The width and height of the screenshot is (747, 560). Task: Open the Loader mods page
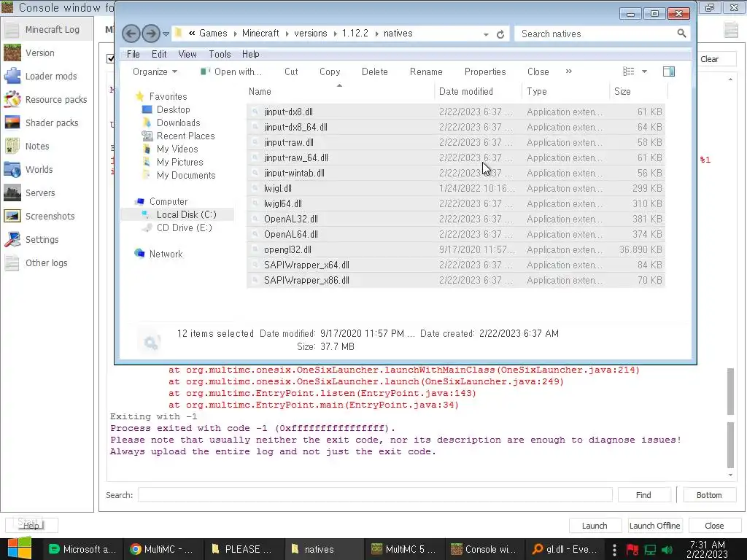pyautogui.click(x=47, y=76)
